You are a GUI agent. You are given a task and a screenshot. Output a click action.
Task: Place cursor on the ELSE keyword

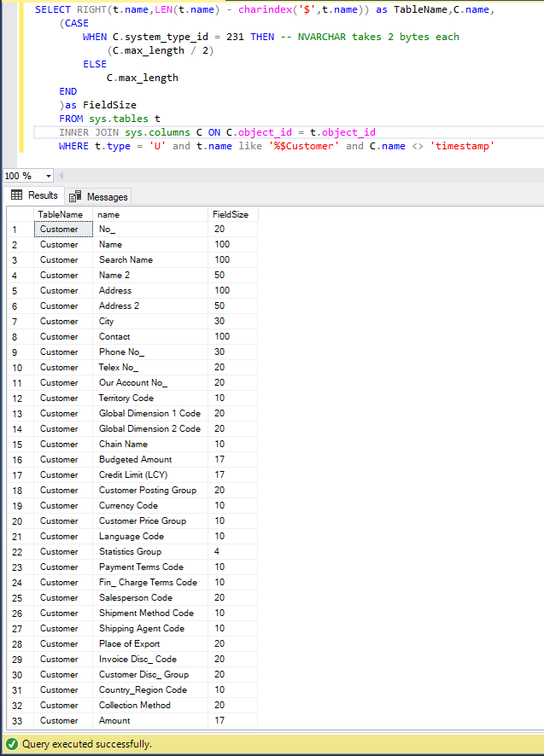point(95,64)
